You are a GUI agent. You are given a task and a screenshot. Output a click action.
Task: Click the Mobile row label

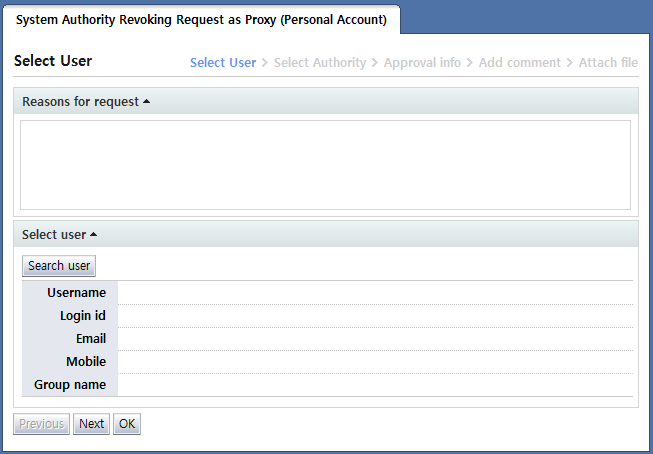tap(86, 362)
